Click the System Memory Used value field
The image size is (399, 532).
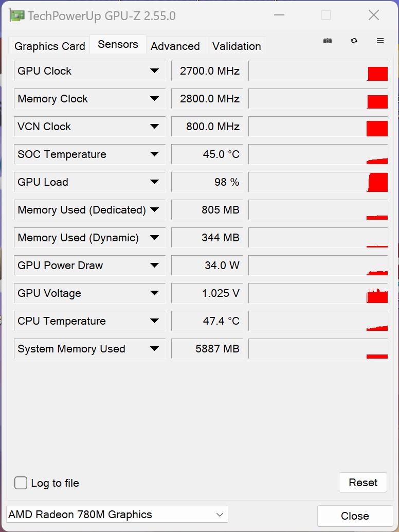(x=207, y=349)
